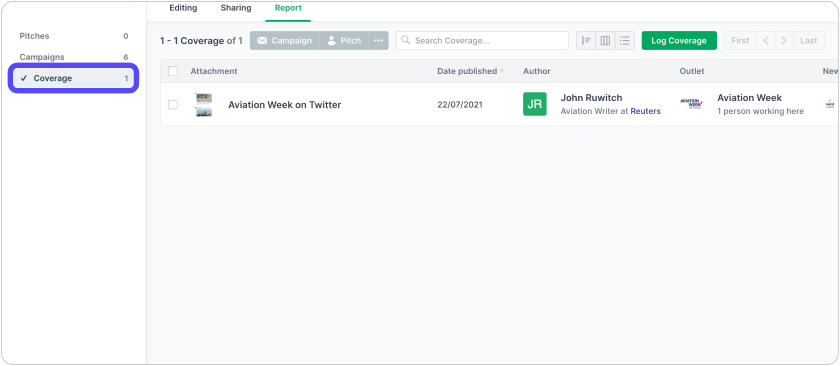Viewport: 840px width, 366px height.
Task: Click the date 22/07/2021 cell
Action: tap(460, 105)
